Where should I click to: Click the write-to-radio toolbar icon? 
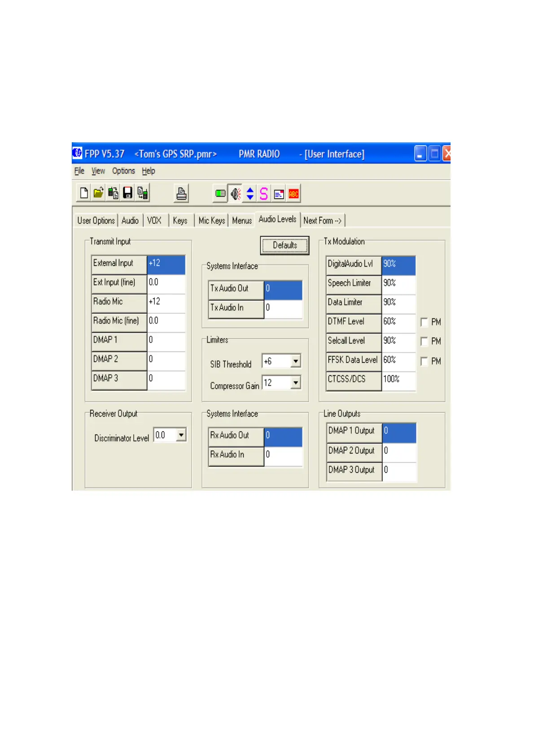[143, 193]
